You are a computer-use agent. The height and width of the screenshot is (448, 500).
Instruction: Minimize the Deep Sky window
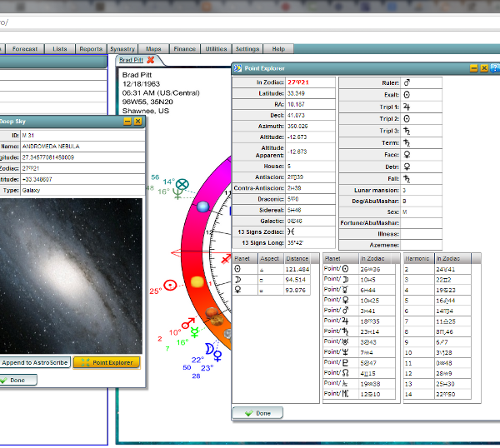click(127, 121)
